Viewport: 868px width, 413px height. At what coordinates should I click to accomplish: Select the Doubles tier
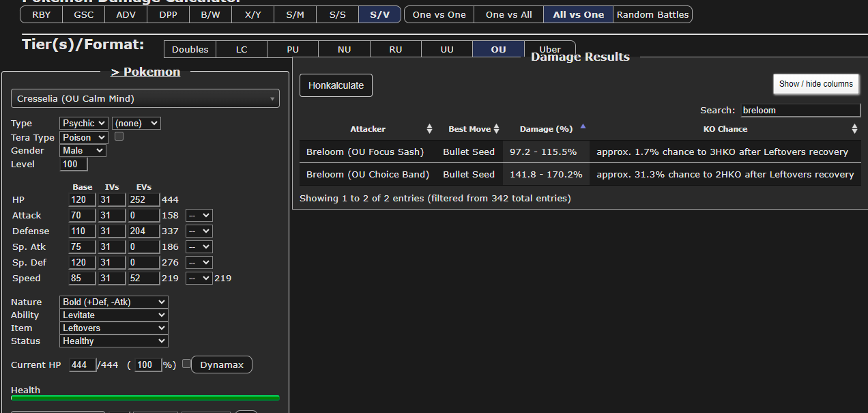(190, 49)
